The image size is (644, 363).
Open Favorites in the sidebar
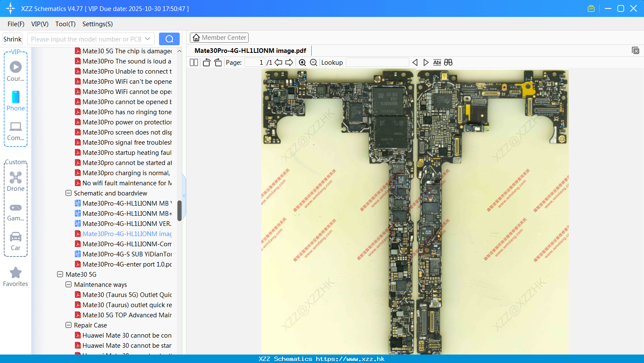[16, 277]
